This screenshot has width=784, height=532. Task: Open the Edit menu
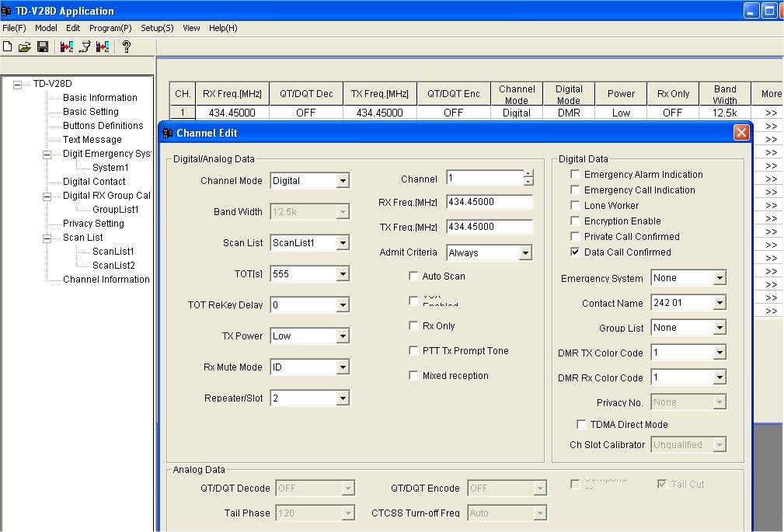[x=73, y=28]
